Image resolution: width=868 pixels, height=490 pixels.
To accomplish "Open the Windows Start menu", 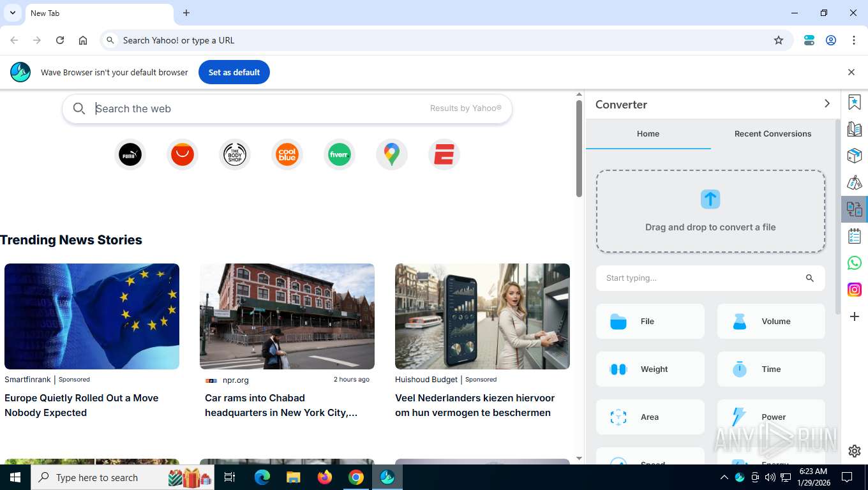I will 15,477.
